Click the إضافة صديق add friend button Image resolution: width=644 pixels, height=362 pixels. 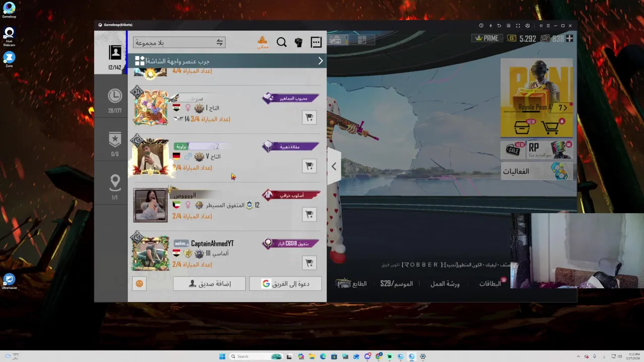pos(209,284)
